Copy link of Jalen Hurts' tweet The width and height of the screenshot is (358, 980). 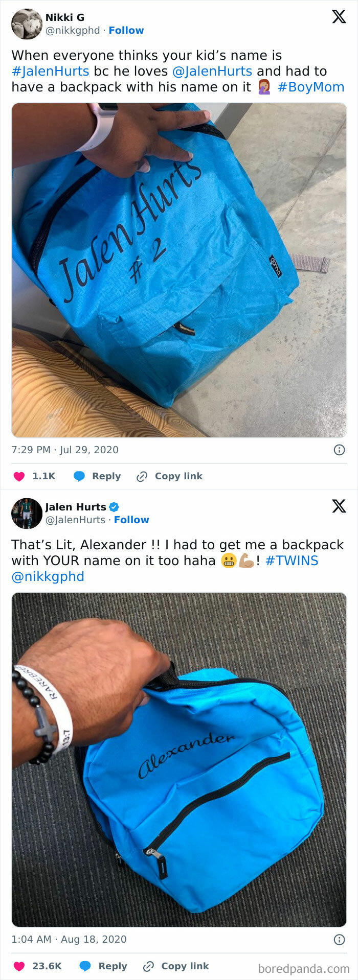coord(176,966)
